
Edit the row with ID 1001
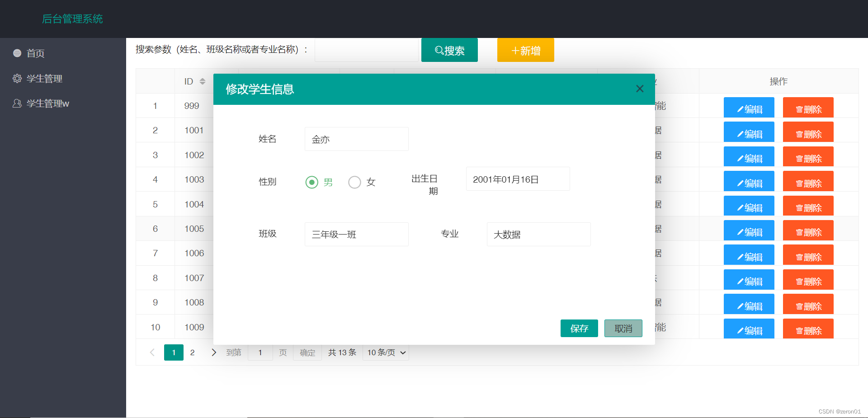(749, 132)
